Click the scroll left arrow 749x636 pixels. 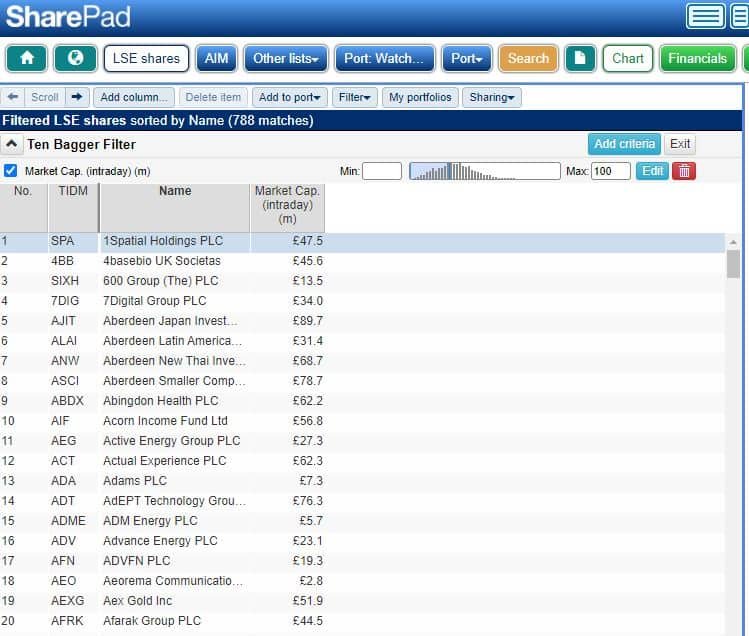click(x=13, y=97)
